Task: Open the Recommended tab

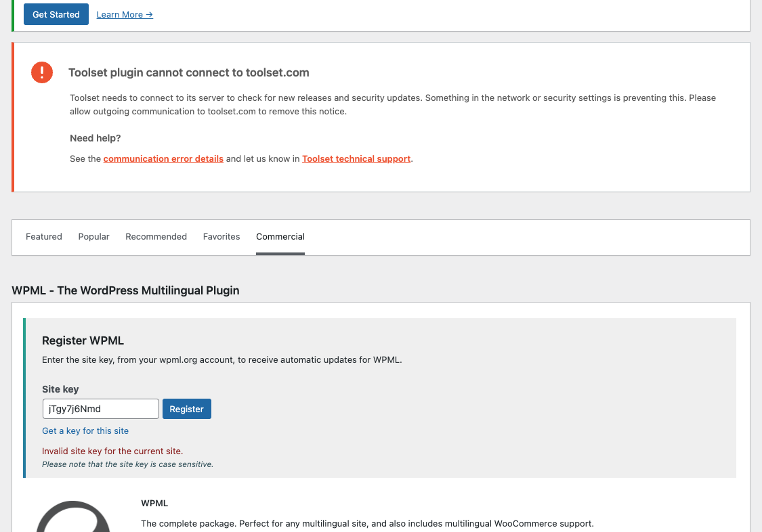Action: (156, 236)
